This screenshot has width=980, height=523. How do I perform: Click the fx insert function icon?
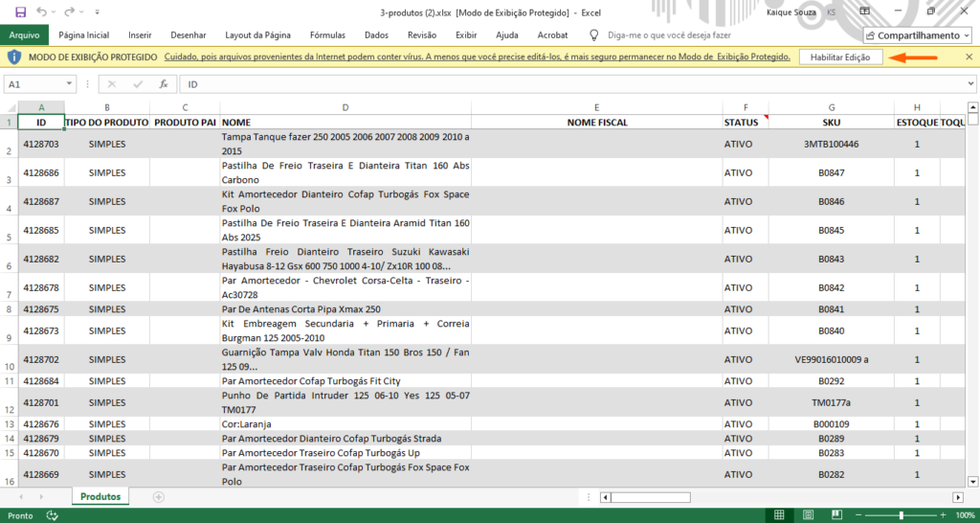(163, 84)
